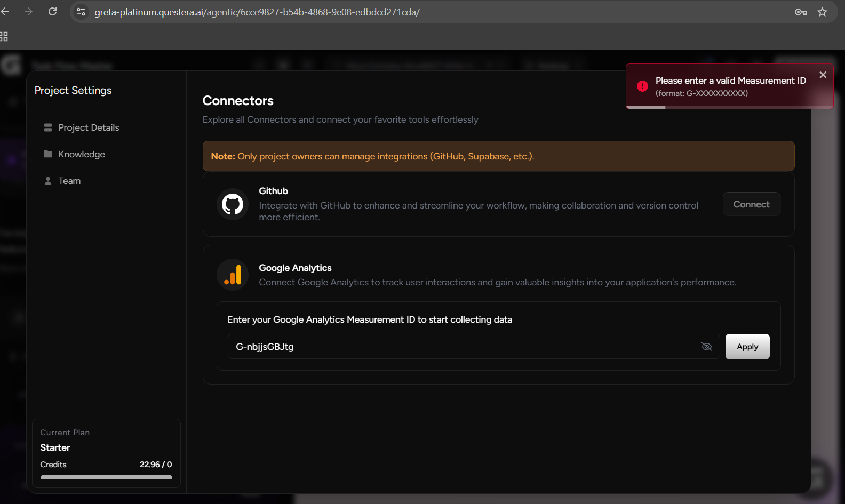Click the 'Project Settings' title
Viewport: 845px width, 504px height.
[73, 90]
